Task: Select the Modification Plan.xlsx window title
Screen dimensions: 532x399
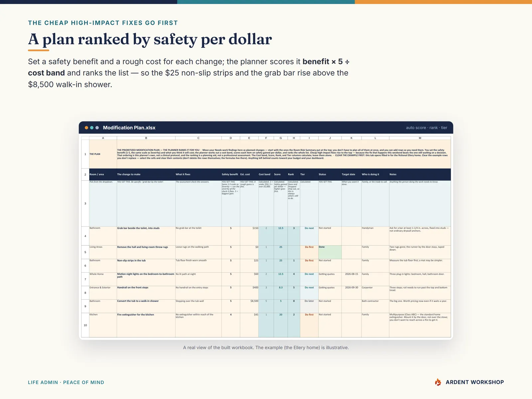Action: pos(129,128)
